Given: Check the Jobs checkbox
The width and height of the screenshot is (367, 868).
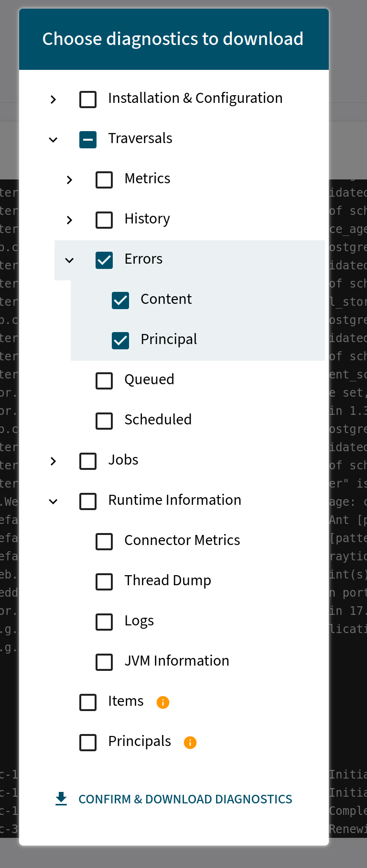Looking at the screenshot, I should pos(88,461).
